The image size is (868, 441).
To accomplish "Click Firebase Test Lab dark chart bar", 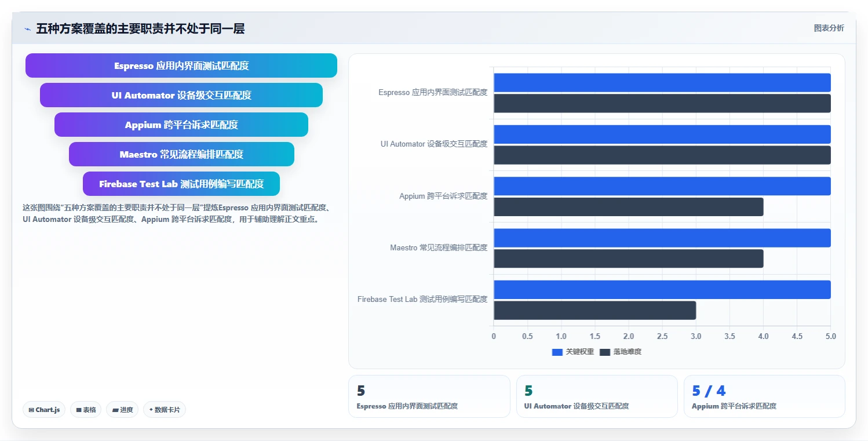I will coord(595,310).
